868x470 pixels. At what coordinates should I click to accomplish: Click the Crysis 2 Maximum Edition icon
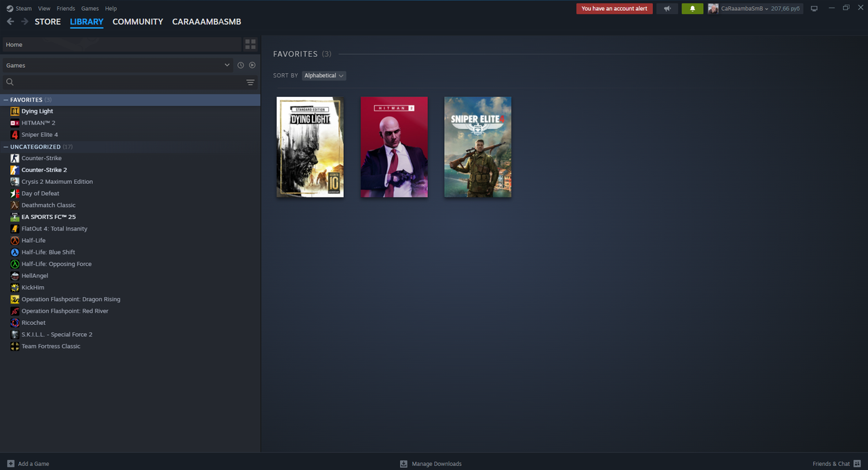point(15,182)
